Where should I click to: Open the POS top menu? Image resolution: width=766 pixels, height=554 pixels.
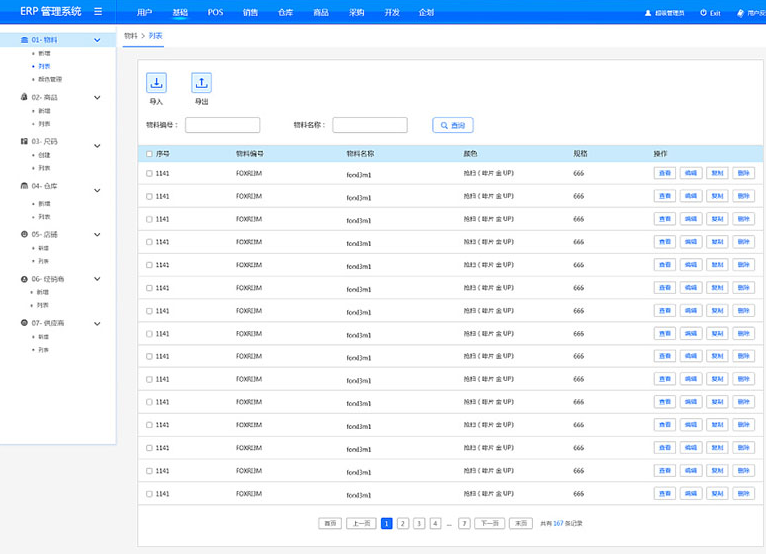[215, 12]
